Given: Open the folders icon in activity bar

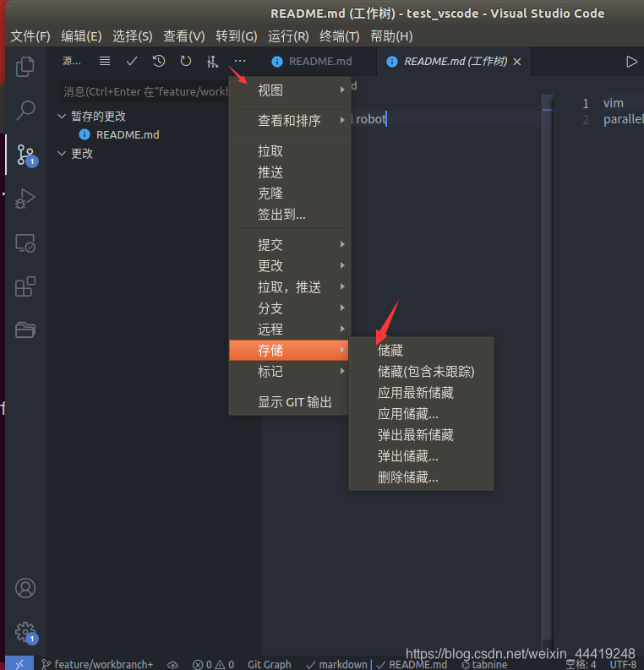Looking at the screenshot, I should pyautogui.click(x=25, y=330).
